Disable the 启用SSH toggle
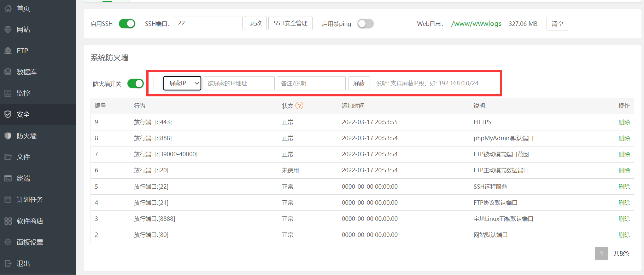 coord(127,24)
